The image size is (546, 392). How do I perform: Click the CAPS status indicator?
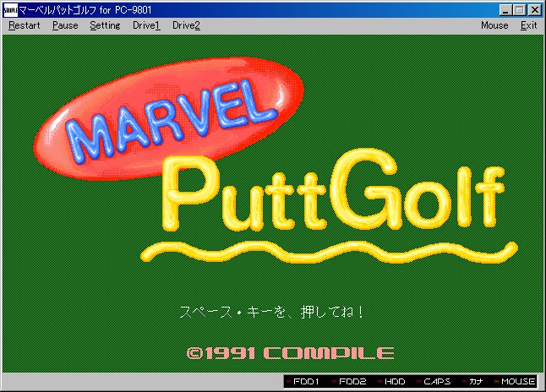click(x=434, y=382)
